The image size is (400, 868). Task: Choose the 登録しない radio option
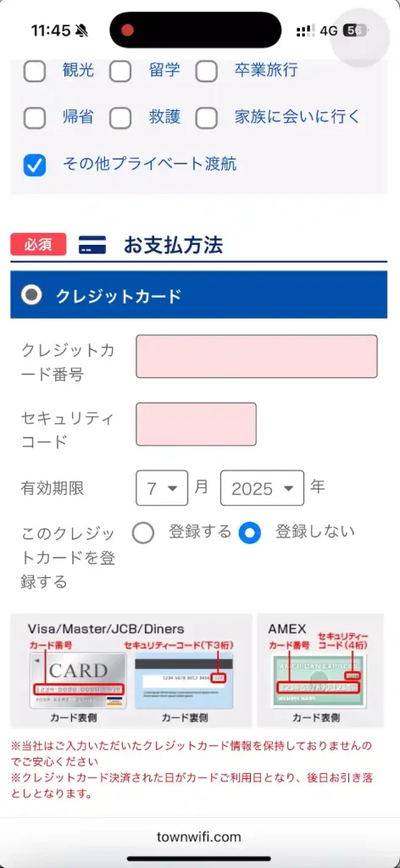249,533
